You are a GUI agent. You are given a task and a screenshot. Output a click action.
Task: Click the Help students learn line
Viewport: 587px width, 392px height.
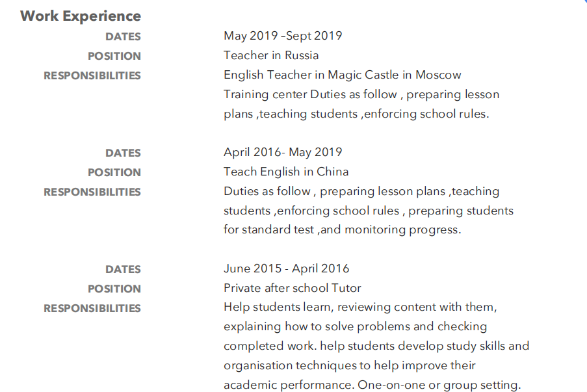360,307
